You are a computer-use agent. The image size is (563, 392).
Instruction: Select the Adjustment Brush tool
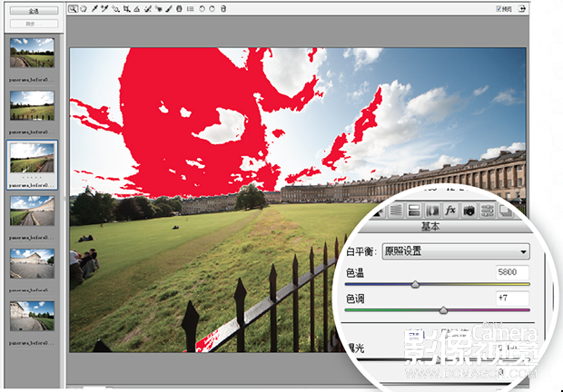pos(169,8)
